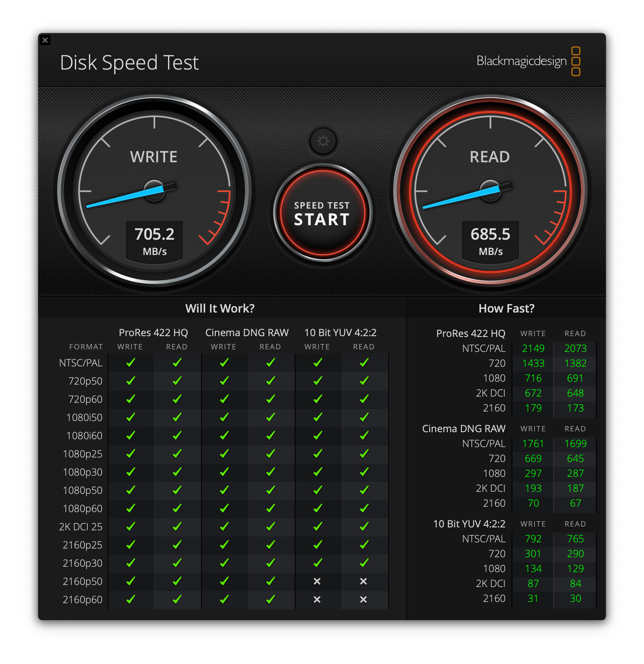Image resolution: width=644 pixels, height=664 pixels.
Task: Click the 2160p60 format row label
Action: [x=82, y=600]
